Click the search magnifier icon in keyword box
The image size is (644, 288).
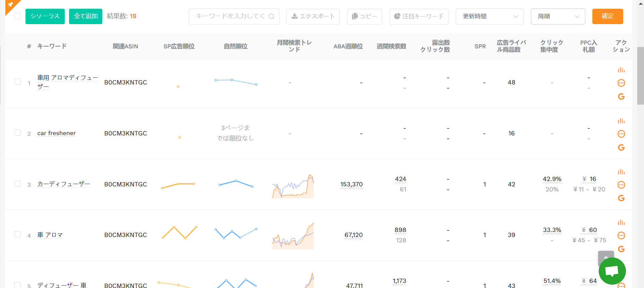tap(271, 16)
